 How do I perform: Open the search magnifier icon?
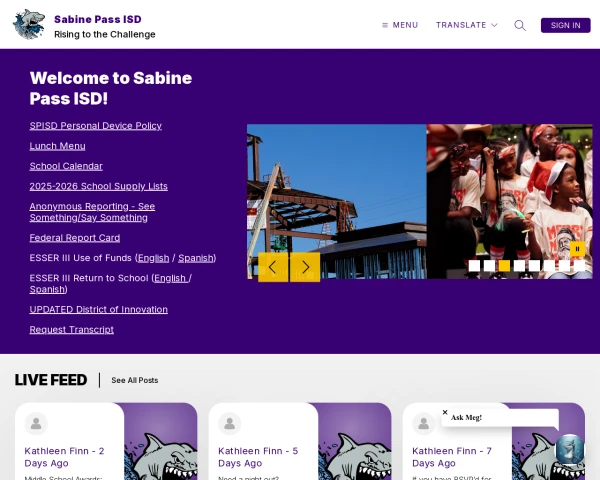click(520, 25)
